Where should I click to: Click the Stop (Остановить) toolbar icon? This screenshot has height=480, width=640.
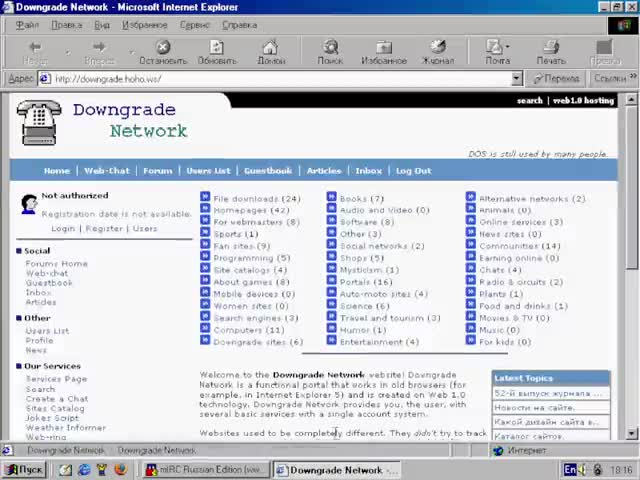click(162, 47)
